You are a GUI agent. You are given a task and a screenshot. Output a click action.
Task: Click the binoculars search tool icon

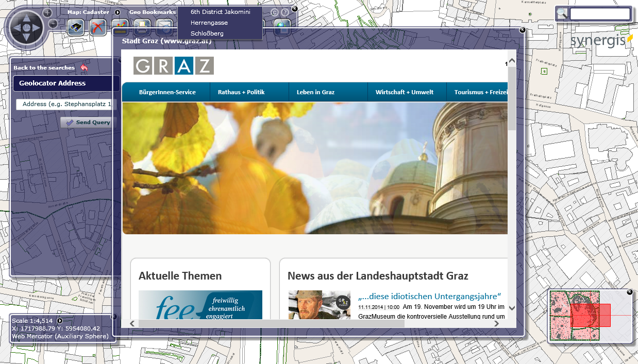pyautogui.click(x=76, y=27)
